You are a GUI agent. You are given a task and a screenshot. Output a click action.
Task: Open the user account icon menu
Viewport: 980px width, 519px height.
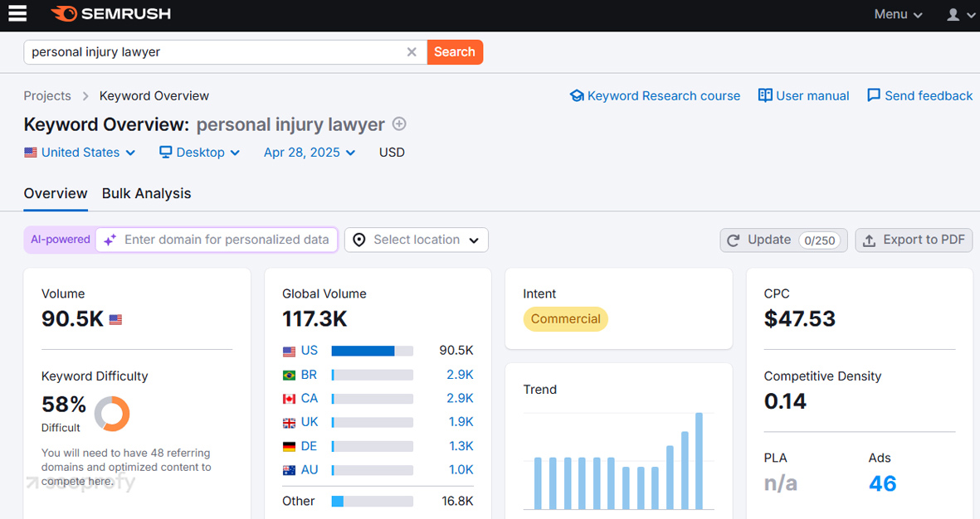click(x=953, y=14)
